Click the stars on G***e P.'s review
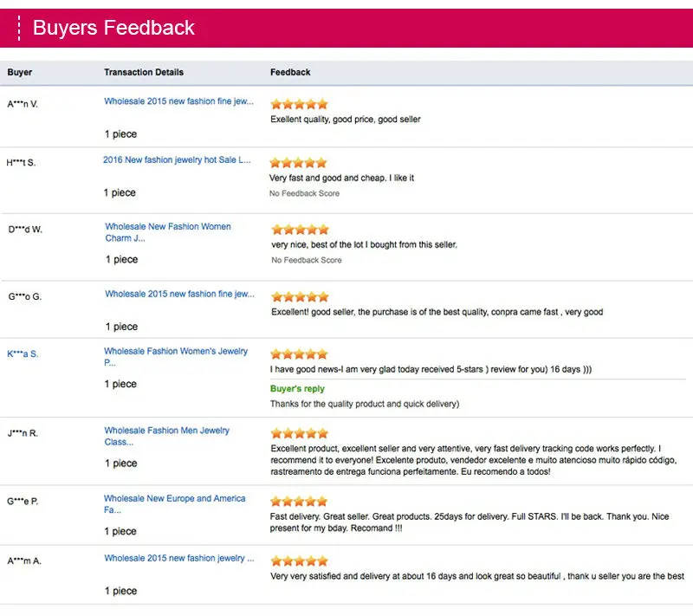 (x=299, y=502)
